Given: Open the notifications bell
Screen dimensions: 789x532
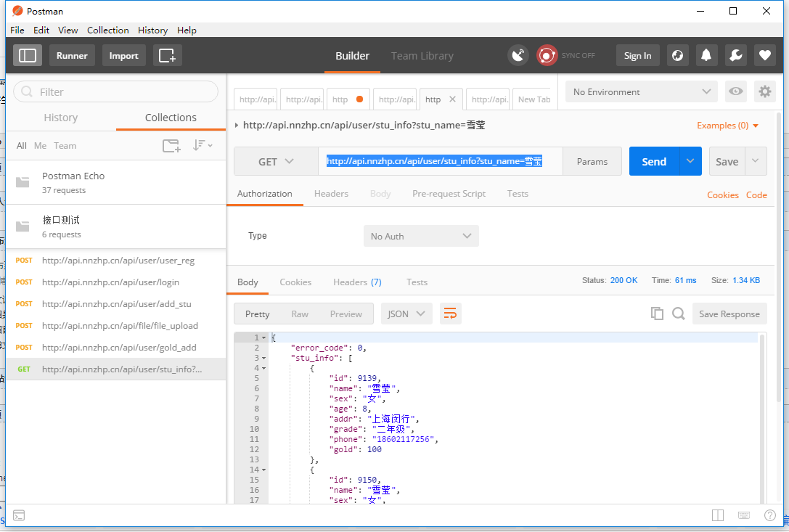Looking at the screenshot, I should [x=706, y=55].
